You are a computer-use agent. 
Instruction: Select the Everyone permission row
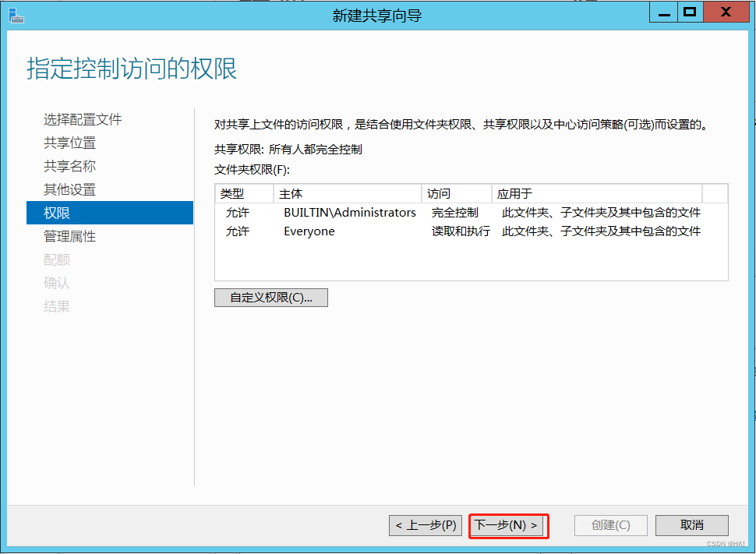point(471,231)
